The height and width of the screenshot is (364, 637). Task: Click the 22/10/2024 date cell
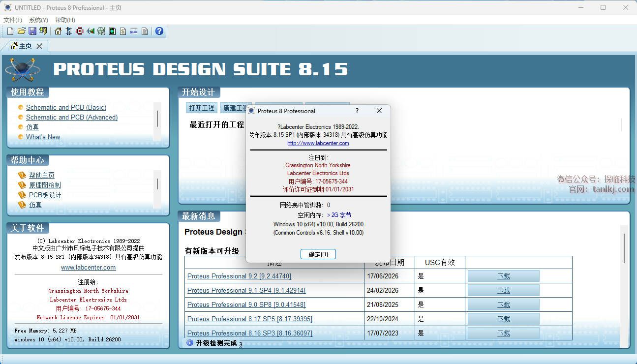[x=389, y=319]
